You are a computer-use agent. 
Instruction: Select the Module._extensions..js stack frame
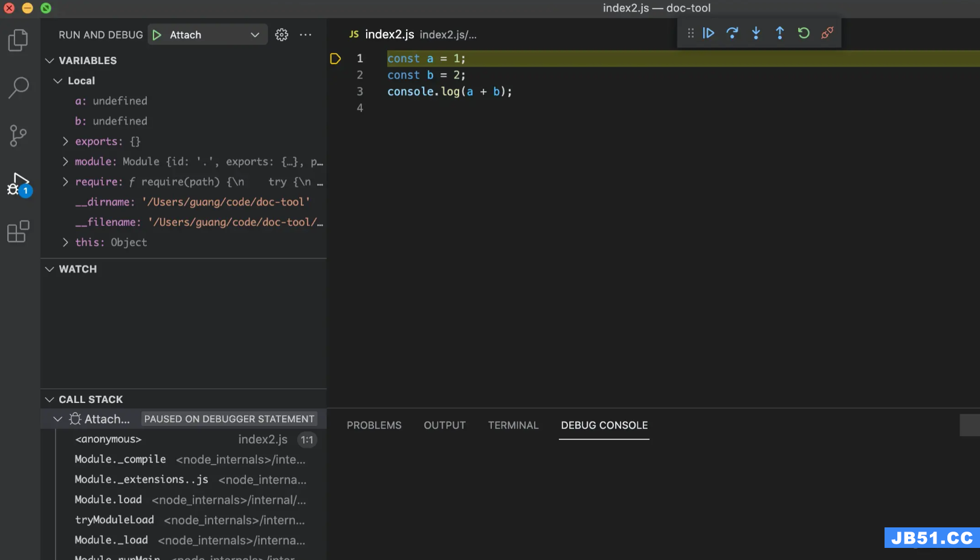click(184, 480)
